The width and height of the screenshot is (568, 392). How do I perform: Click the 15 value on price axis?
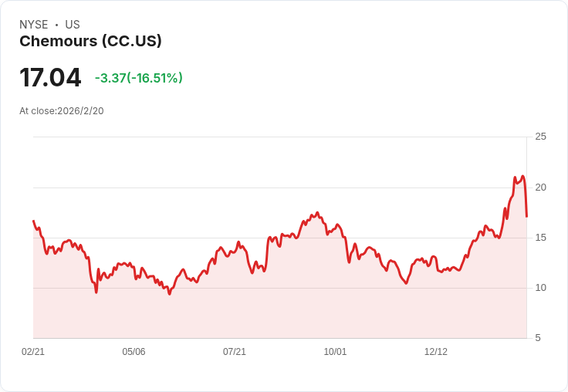(540, 238)
